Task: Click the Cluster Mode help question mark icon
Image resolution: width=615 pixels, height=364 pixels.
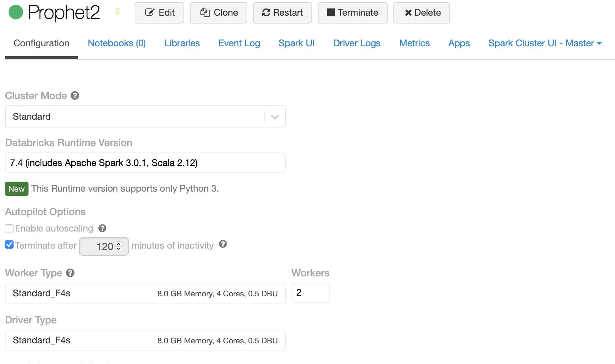Action: [75, 95]
